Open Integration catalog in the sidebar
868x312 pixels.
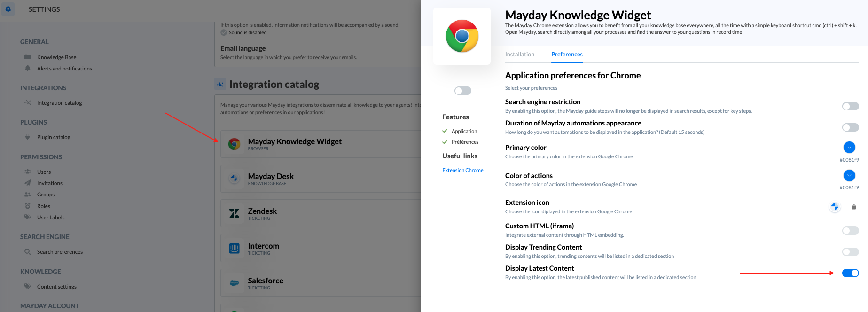[x=59, y=103]
